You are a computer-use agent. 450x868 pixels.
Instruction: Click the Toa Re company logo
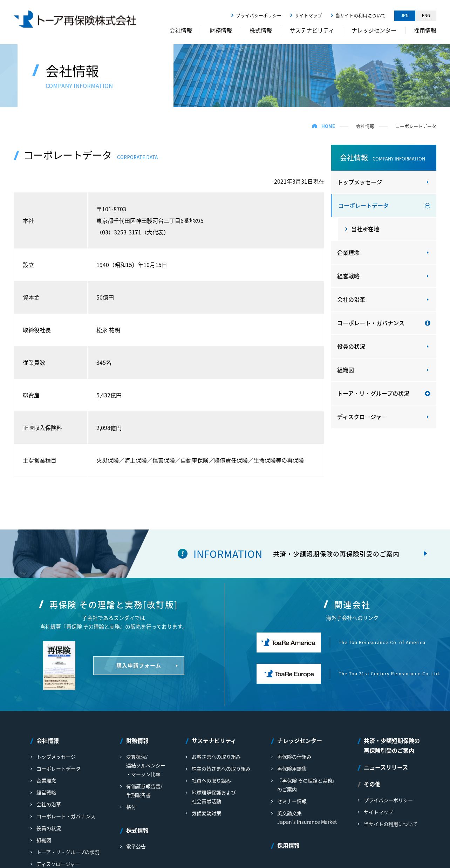pyautogui.click(x=75, y=19)
